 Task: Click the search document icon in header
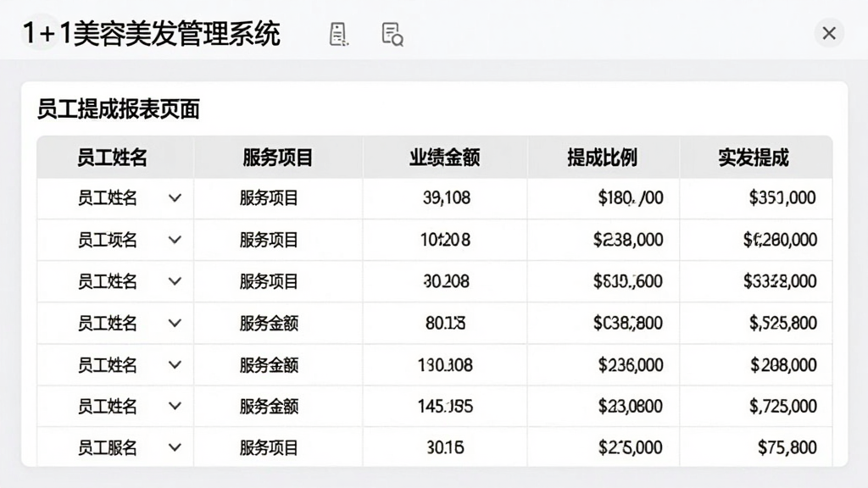coord(392,34)
